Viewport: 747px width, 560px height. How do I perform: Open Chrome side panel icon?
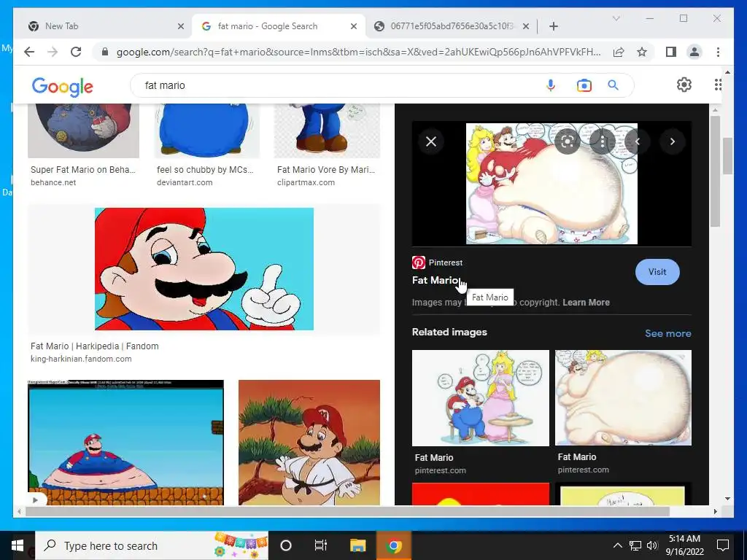click(x=671, y=52)
